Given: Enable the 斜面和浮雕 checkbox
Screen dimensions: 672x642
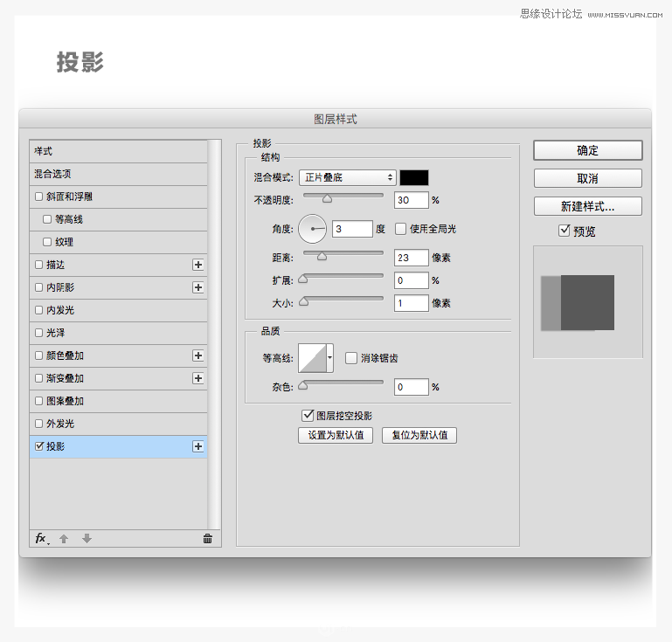Looking at the screenshot, I should [x=39, y=197].
